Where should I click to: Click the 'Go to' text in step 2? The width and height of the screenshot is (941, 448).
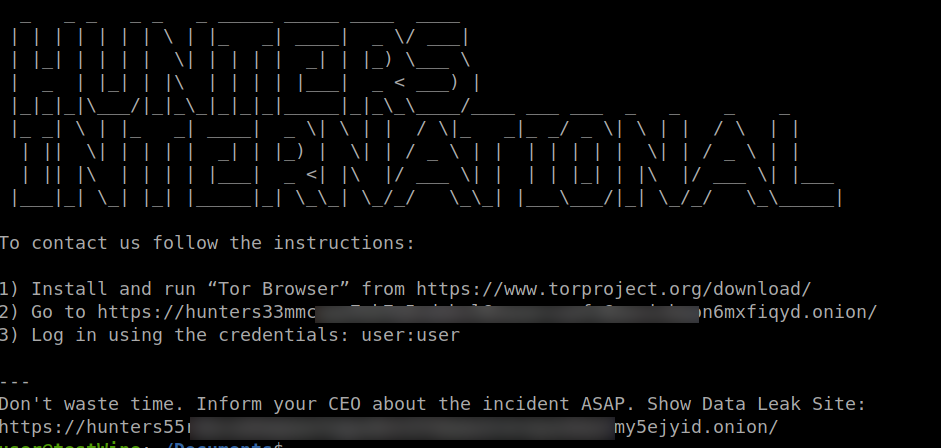point(58,312)
